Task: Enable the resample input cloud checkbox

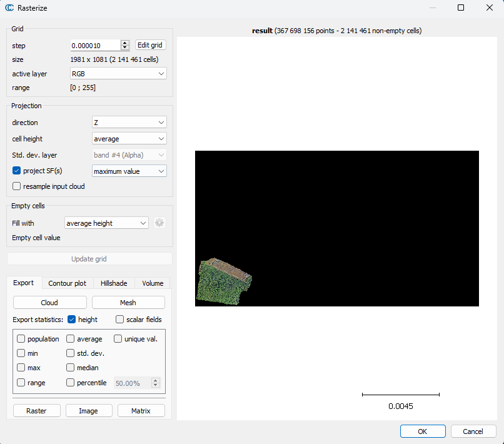Action: (17, 186)
